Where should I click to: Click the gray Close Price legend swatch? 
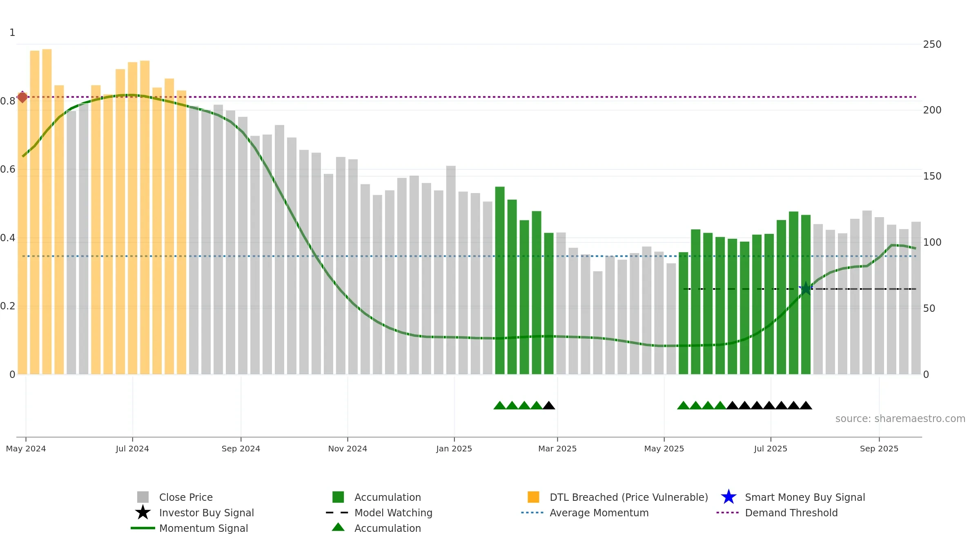(x=143, y=497)
